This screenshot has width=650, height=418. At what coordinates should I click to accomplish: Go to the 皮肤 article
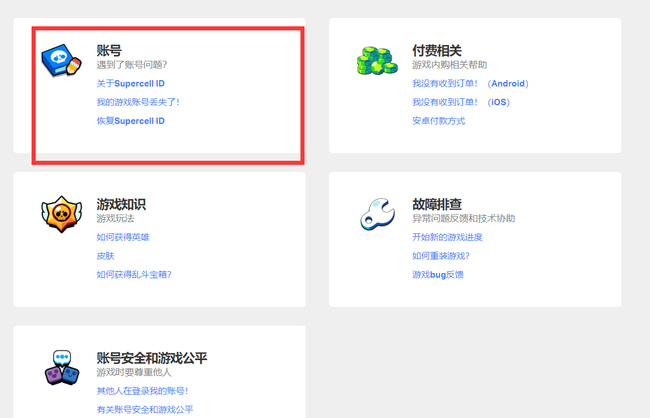point(105,255)
